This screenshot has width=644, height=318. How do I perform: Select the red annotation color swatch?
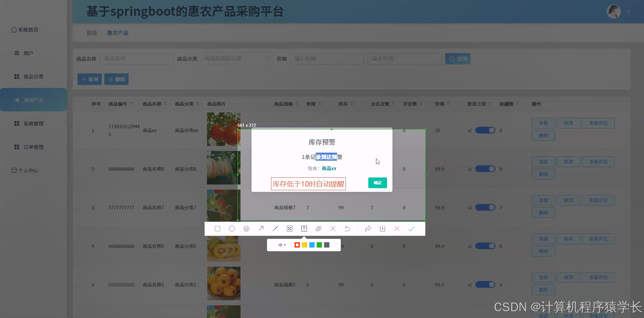(x=297, y=245)
